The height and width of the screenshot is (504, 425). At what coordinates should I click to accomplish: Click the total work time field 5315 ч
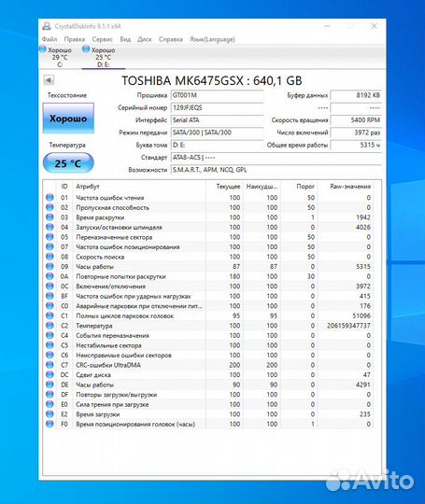356,145
